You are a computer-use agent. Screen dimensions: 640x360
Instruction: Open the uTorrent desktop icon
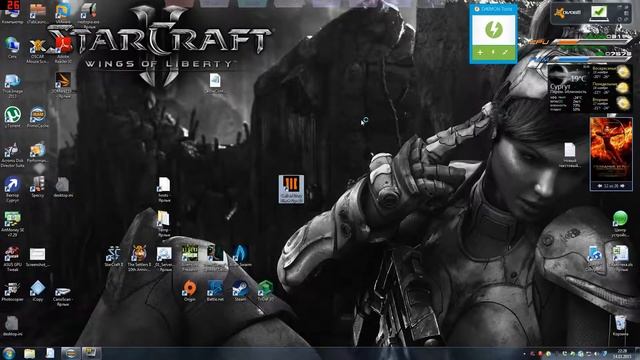point(12,117)
